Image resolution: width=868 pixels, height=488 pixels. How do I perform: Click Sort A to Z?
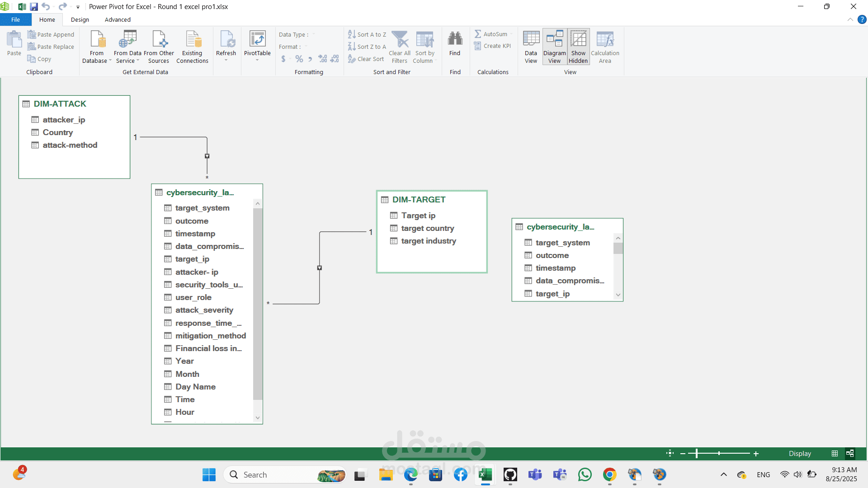pyautogui.click(x=367, y=34)
